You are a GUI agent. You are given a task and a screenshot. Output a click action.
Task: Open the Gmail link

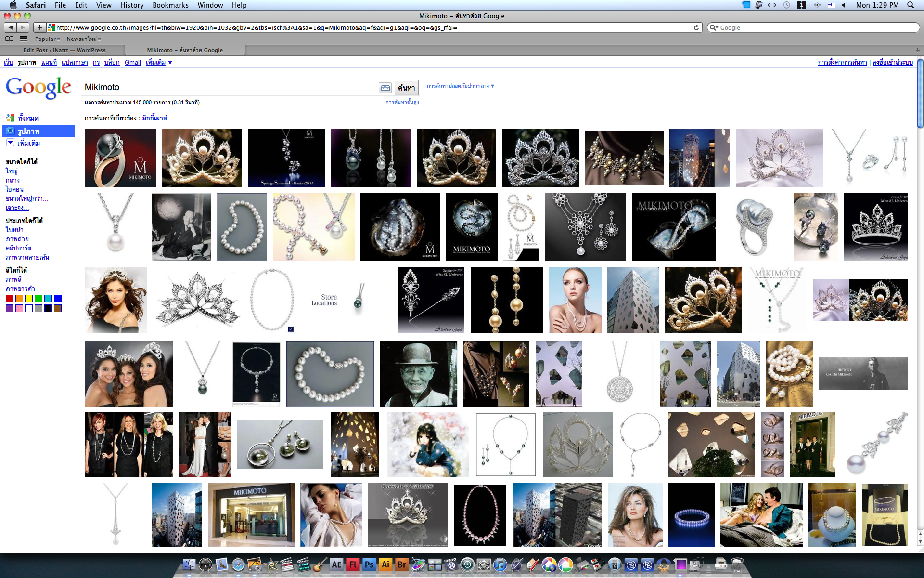[132, 62]
